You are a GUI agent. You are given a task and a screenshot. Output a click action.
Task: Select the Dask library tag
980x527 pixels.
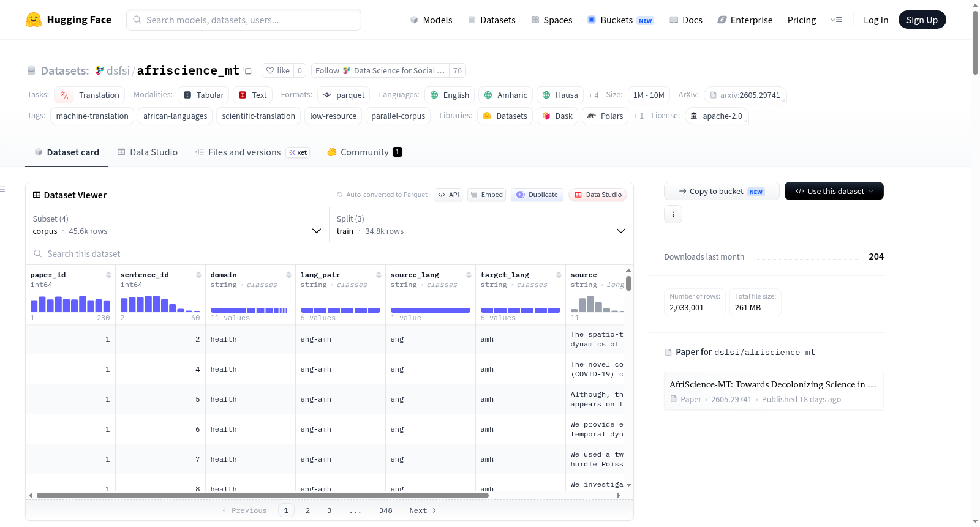pos(557,116)
